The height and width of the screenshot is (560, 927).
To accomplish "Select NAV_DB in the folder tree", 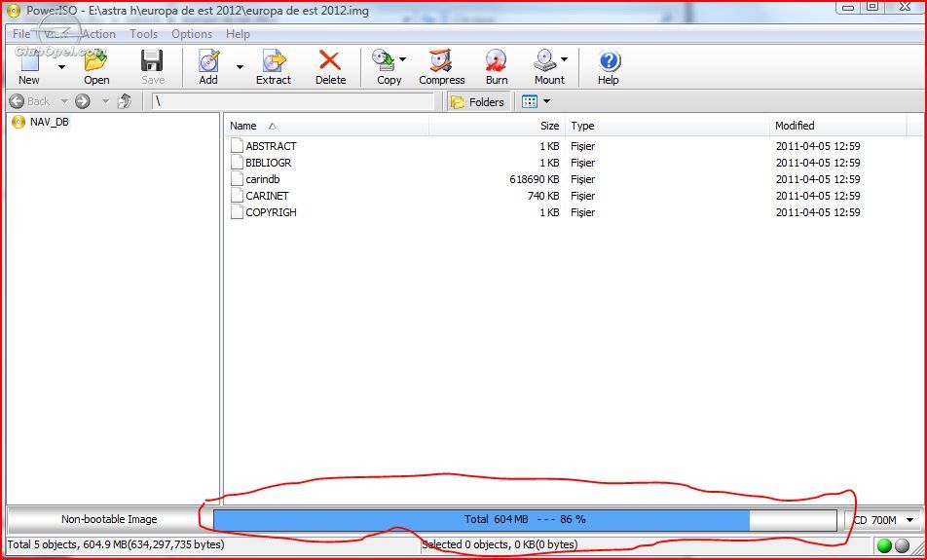I will pos(49,122).
